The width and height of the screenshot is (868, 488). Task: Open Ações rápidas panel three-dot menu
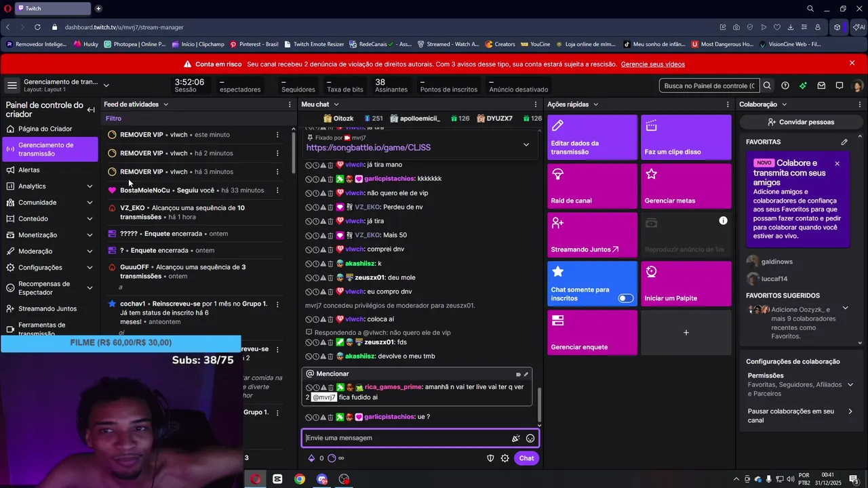(728, 104)
